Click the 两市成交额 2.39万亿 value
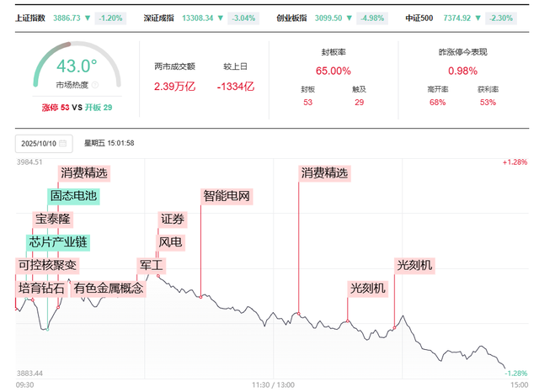The height and width of the screenshot is (392, 539). click(174, 85)
